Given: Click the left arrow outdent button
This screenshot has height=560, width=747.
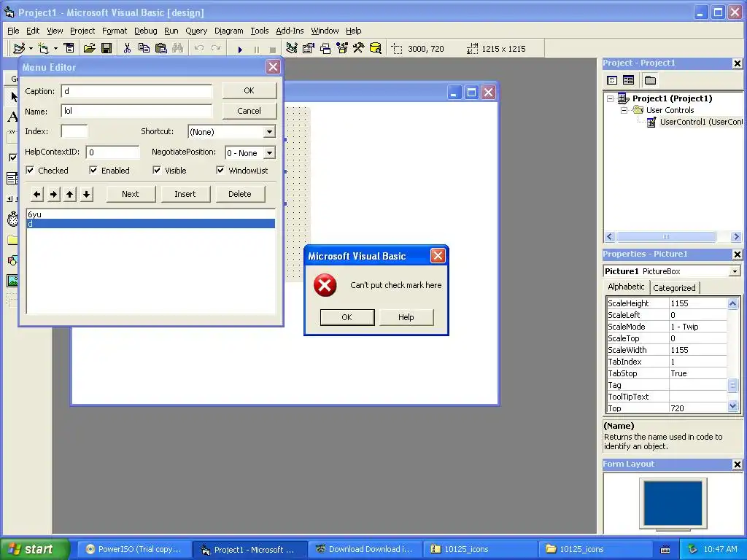Looking at the screenshot, I should pos(37,194).
